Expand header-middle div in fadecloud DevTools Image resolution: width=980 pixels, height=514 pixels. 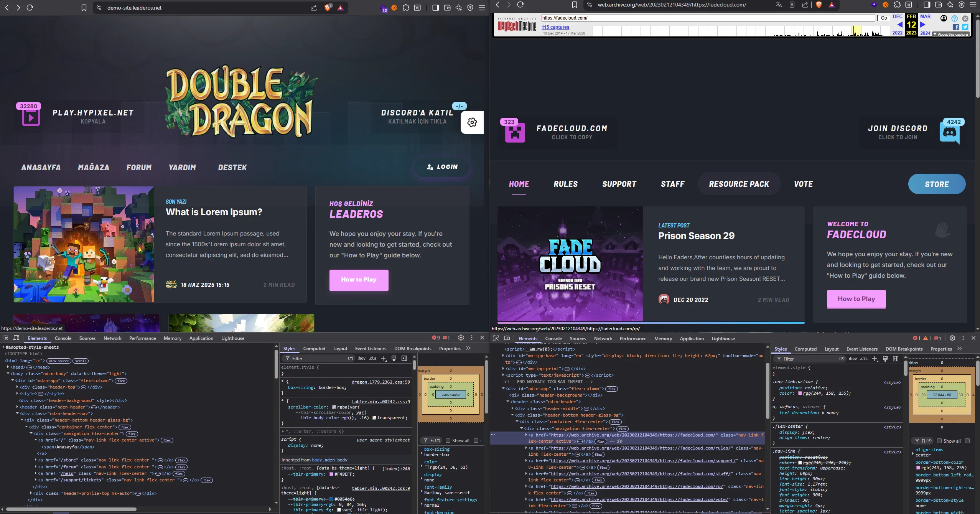(x=512, y=409)
